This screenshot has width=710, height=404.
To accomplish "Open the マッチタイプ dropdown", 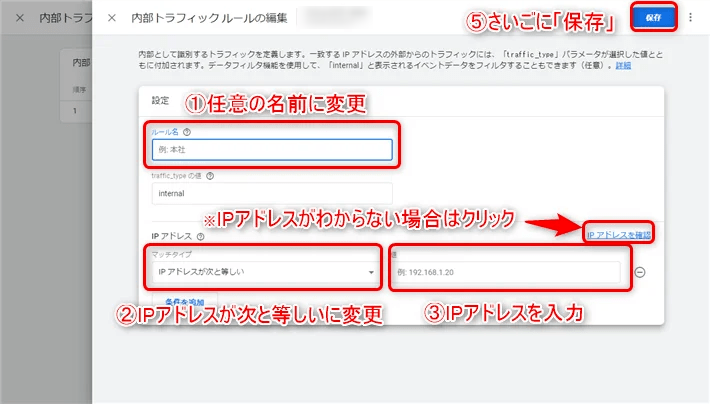I will tap(265, 272).
